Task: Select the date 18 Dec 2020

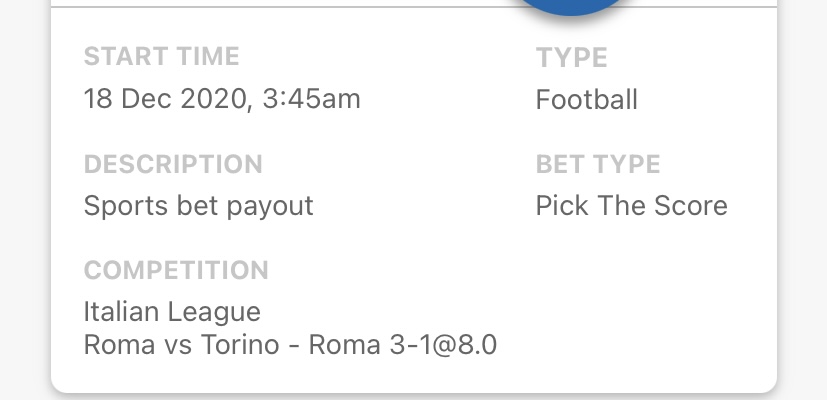Action: coord(165,99)
